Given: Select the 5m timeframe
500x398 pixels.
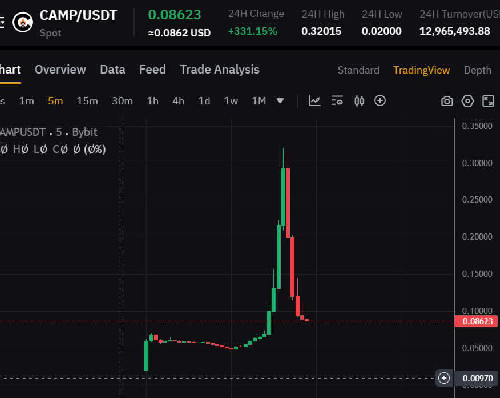Looking at the screenshot, I should [55, 101].
